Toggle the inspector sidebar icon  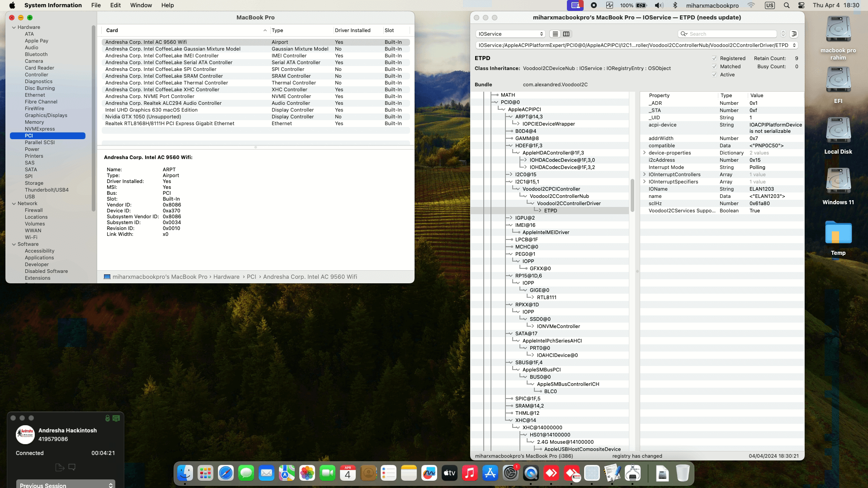[x=794, y=34]
